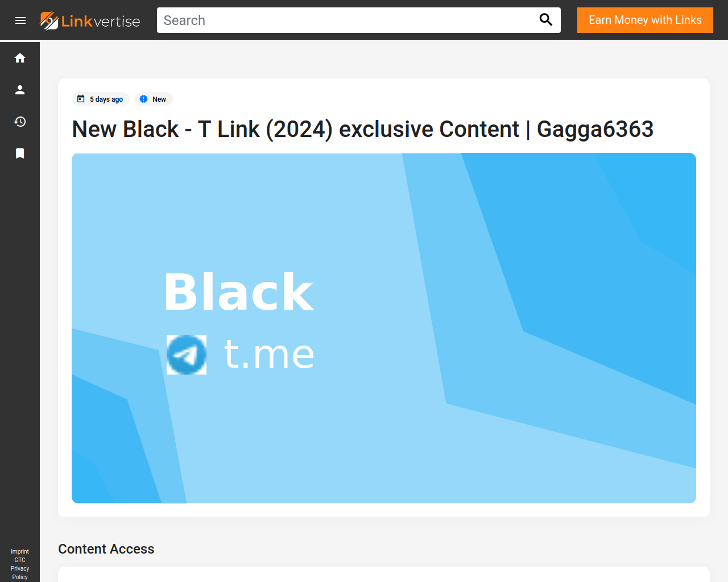Screen dimensions: 728x582
Task: Go to Home in the sidebar
Action: coord(20,58)
